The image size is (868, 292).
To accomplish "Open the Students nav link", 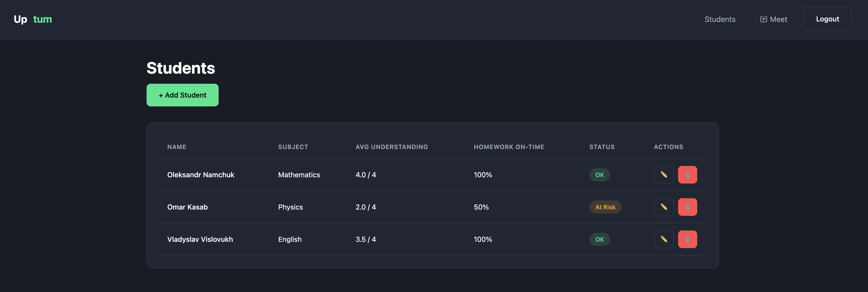I will (x=720, y=19).
